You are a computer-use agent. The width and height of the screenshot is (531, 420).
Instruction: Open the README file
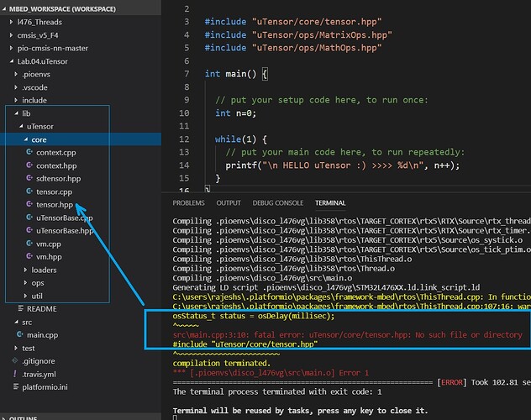point(42,309)
